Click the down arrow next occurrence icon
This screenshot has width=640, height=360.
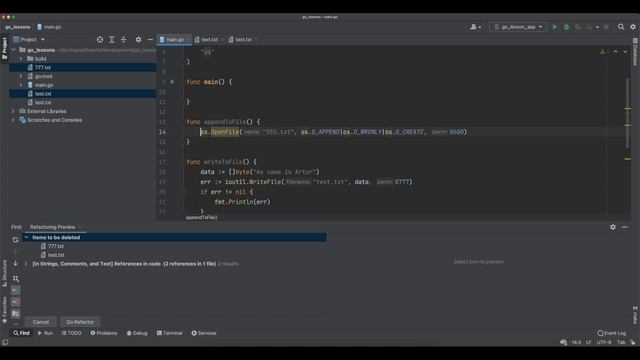pos(16,264)
